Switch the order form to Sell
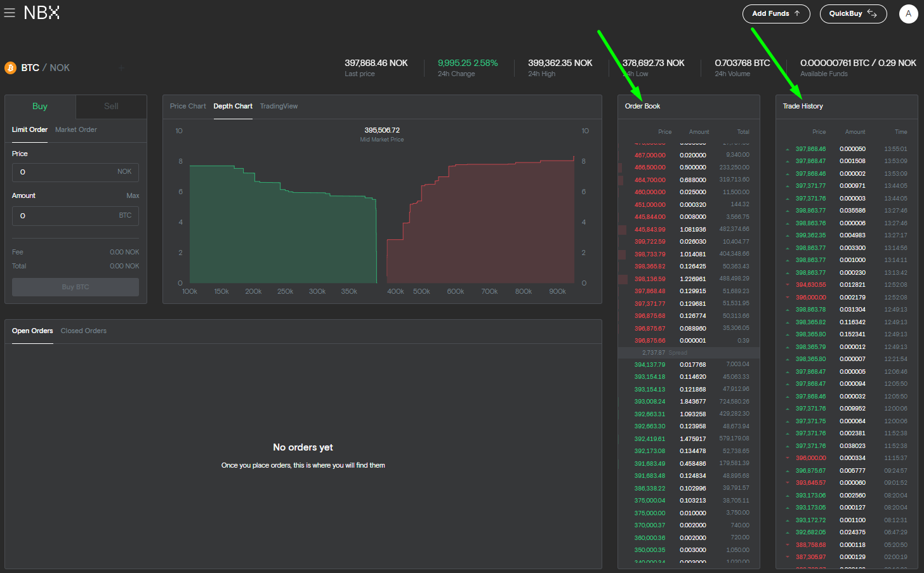This screenshot has width=924, height=573. [x=111, y=107]
